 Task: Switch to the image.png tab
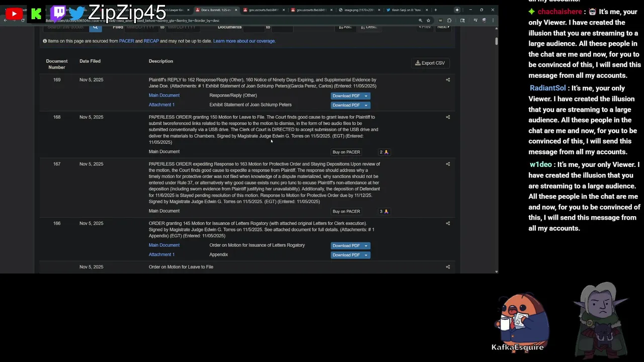coord(359,10)
